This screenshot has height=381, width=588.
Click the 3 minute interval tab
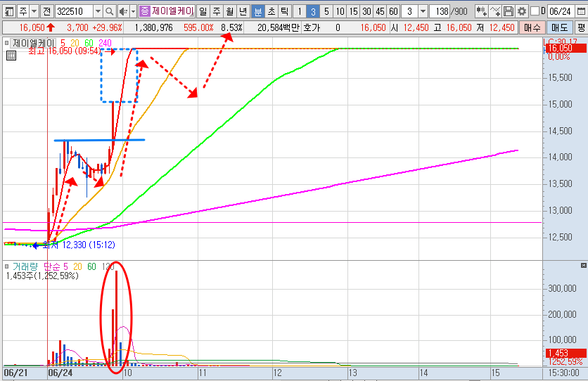click(x=313, y=11)
